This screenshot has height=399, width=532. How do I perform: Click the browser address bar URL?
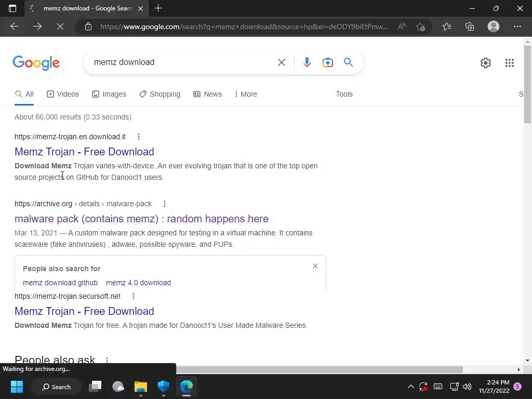tap(244, 26)
